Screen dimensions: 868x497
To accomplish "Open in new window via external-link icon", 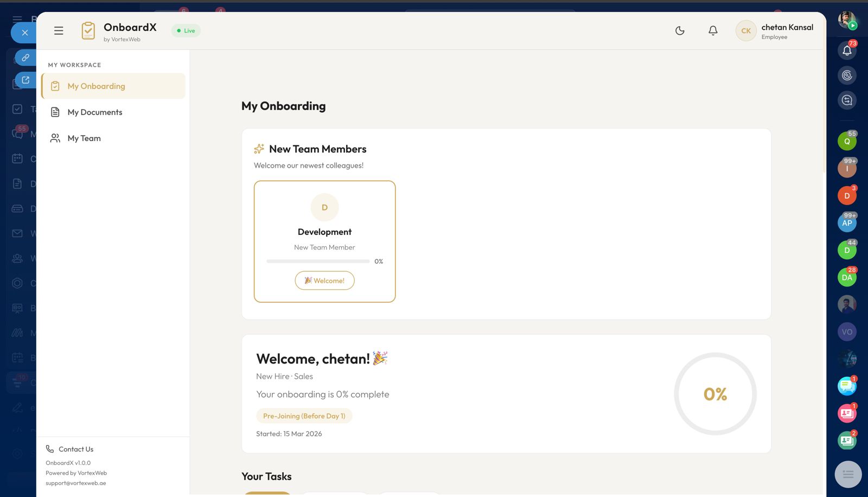I will (x=25, y=80).
